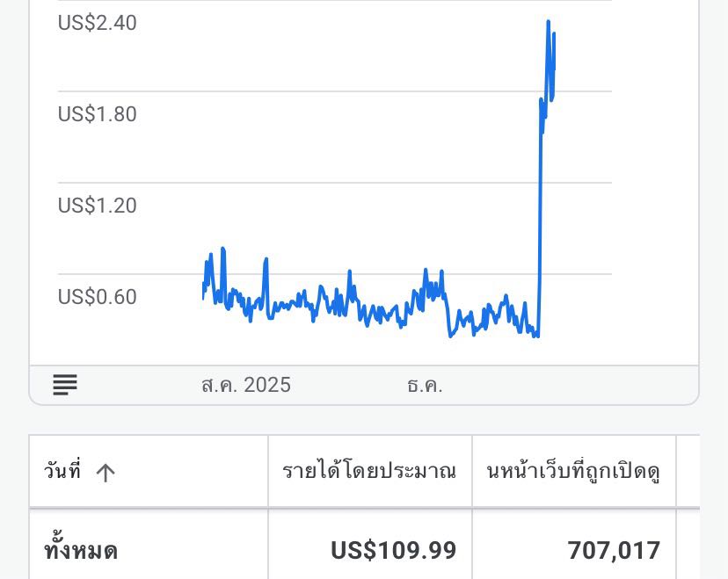Click the US$1.80 axis label
This screenshot has height=579, width=728.
pos(97,114)
